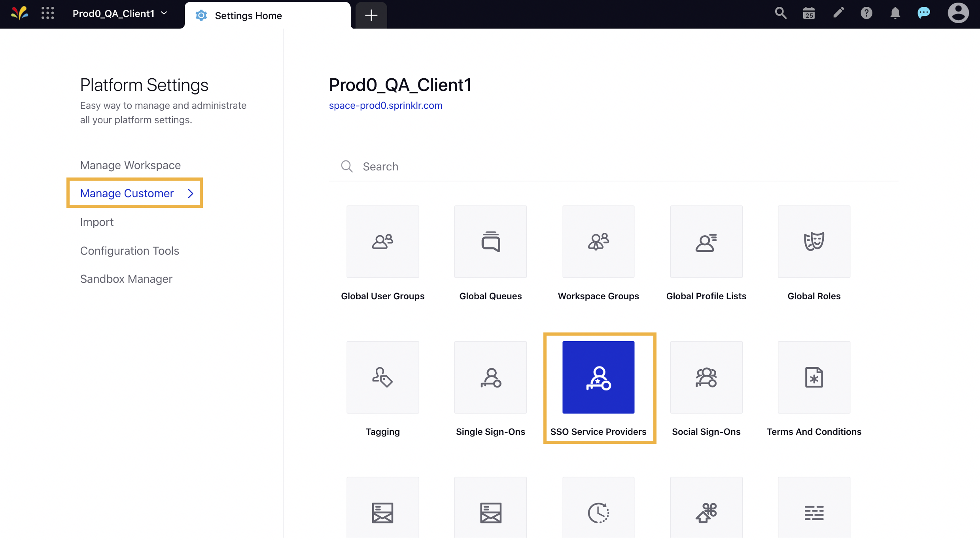The image size is (980, 540).
Task: Select Sandbox Manager in sidebar
Action: coord(126,279)
